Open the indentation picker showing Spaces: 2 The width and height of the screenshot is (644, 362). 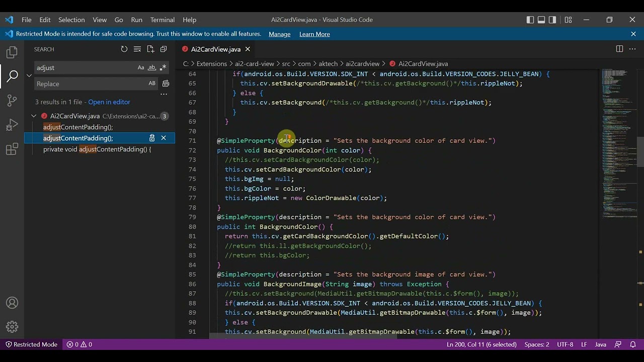click(x=537, y=344)
